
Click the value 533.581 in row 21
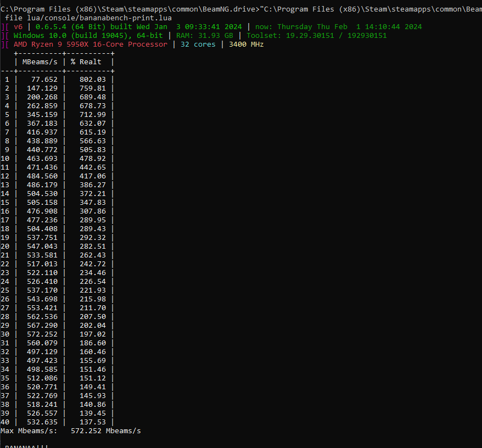click(x=42, y=255)
